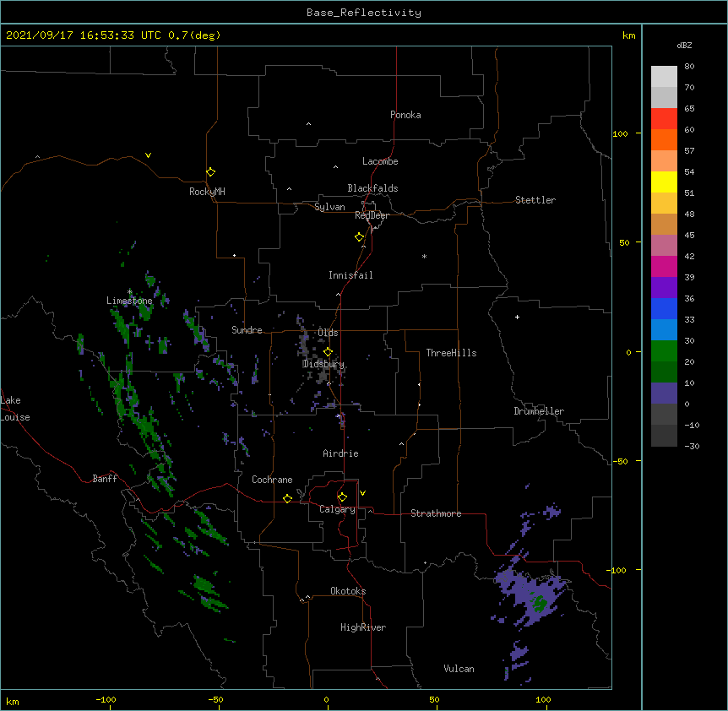Click the Okotoks label

pyautogui.click(x=348, y=591)
